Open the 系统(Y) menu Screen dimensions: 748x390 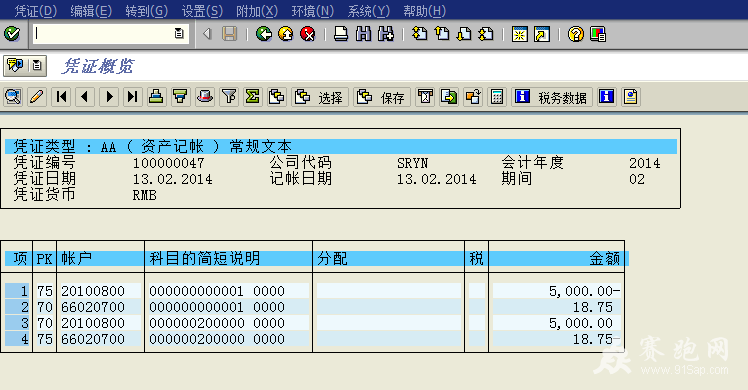point(368,10)
